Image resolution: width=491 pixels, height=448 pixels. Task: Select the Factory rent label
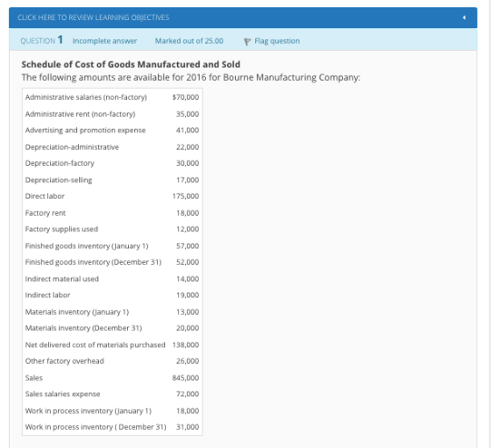pyautogui.click(x=46, y=213)
